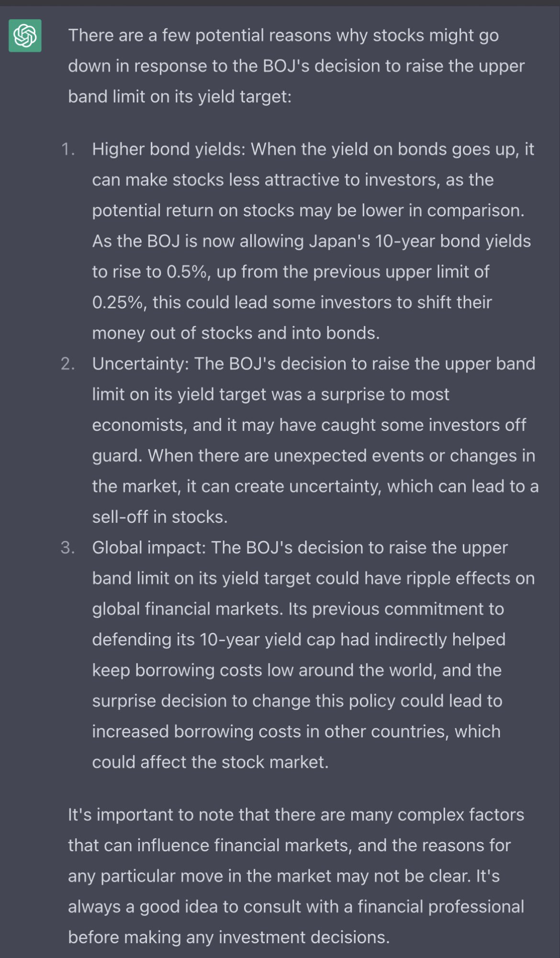Image resolution: width=560 pixels, height=958 pixels.
Task: Click the phrase "could affect the stock market."
Action: coord(210,762)
